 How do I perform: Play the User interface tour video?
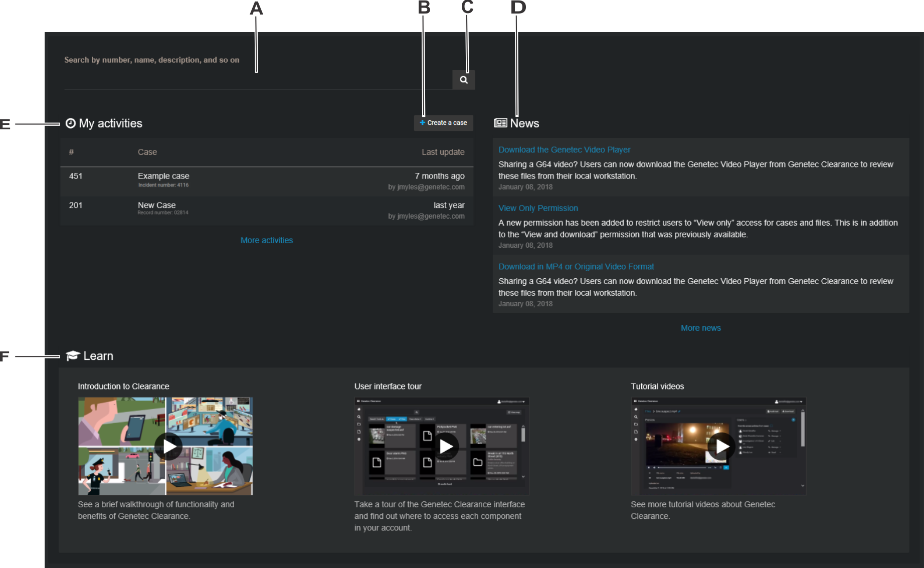click(445, 446)
